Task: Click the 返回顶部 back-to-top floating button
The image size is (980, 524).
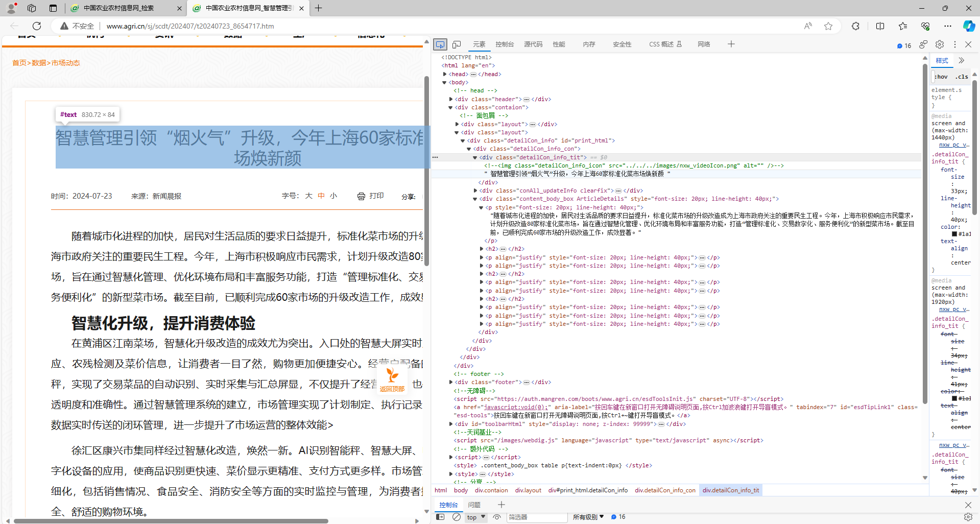Action: click(392, 379)
